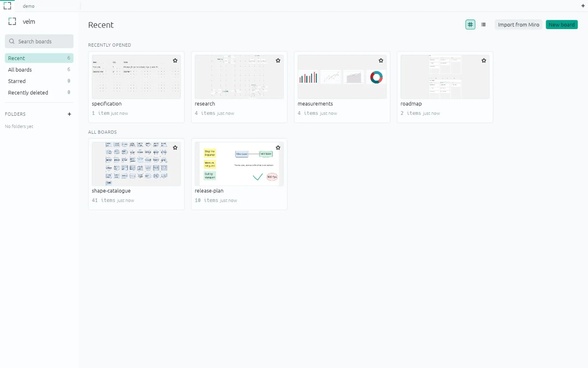
Task: Star the specification board
Action: 175,60
